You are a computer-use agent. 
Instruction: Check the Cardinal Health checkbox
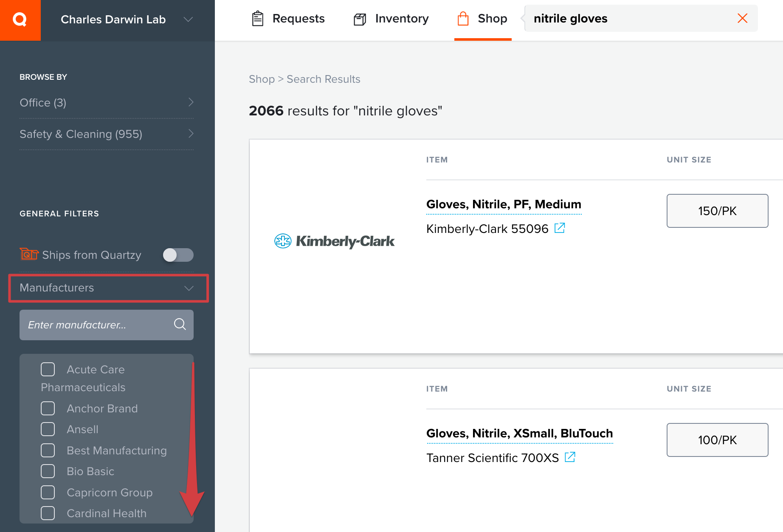[x=48, y=513]
